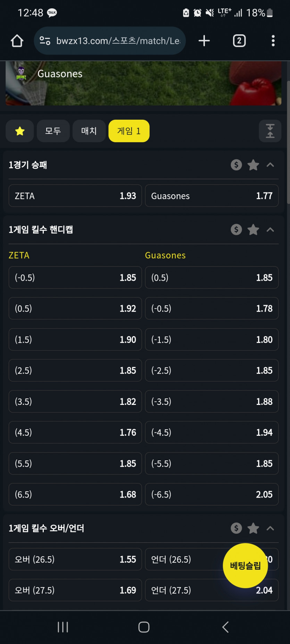Favorite the 1경기 승패 market

click(x=253, y=165)
